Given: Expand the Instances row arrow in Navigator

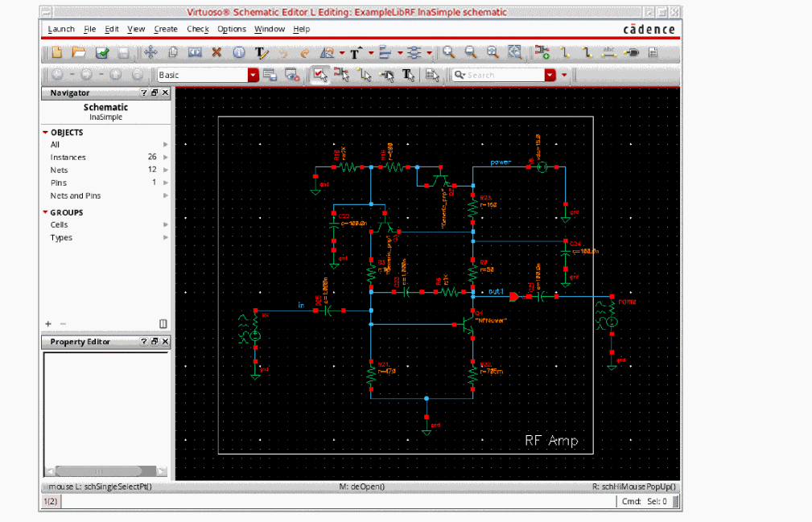Looking at the screenshot, I should point(166,158).
